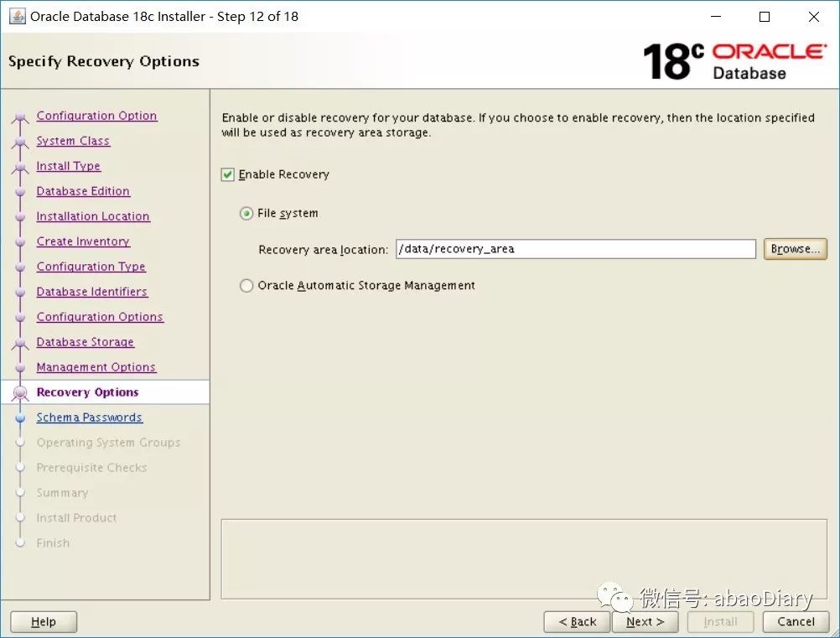Image resolution: width=840 pixels, height=638 pixels.
Task: Open the Database Edition step
Action: (x=83, y=191)
